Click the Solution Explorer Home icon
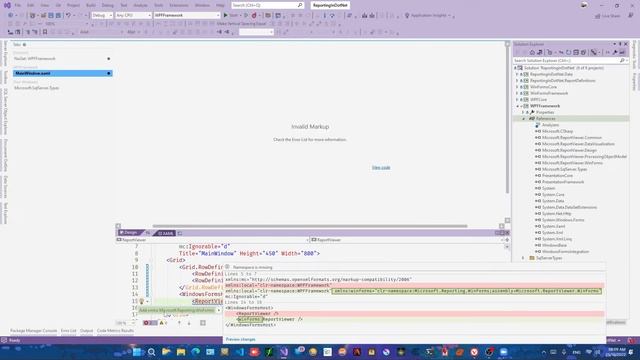The width and height of the screenshot is (640, 360). 532,52
